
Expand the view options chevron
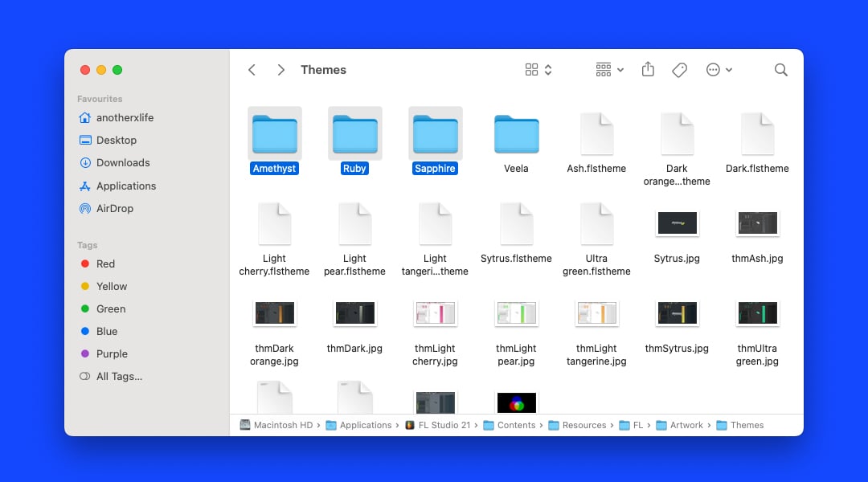(548, 70)
